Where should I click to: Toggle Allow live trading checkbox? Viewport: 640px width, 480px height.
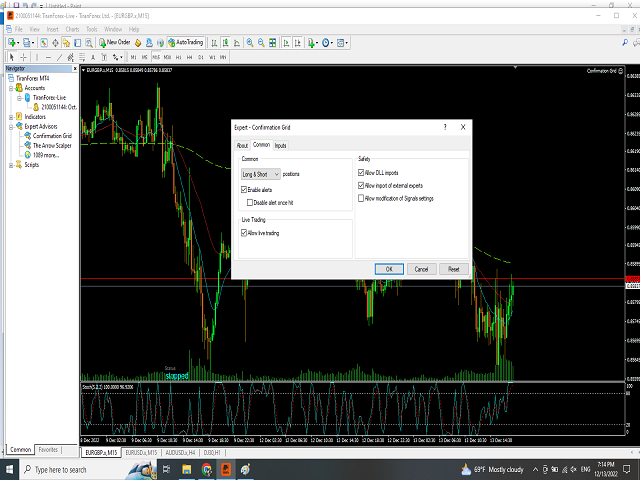click(x=244, y=233)
